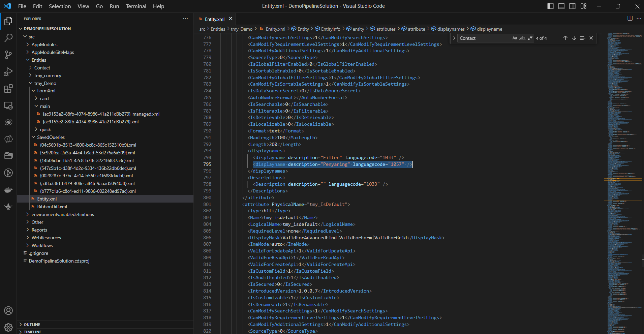This screenshot has width=644, height=334.
Task: Expand the Workflows folder
Action: [28, 245]
